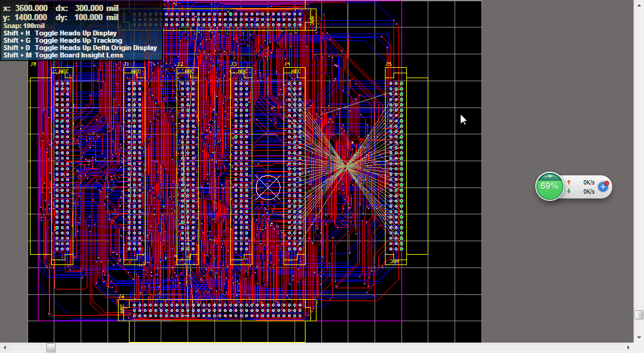Select the J5 connector designator label
The width and height of the screenshot is (644, 353).
coord(389,64)
